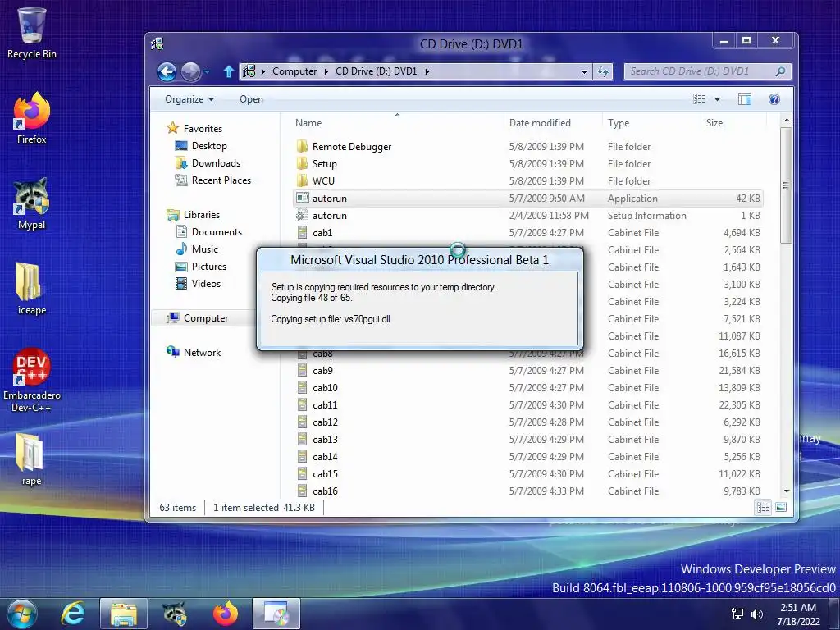Select the Setup folder row
The height and width of the screenshot is (630, 840).
pos(527,164)
